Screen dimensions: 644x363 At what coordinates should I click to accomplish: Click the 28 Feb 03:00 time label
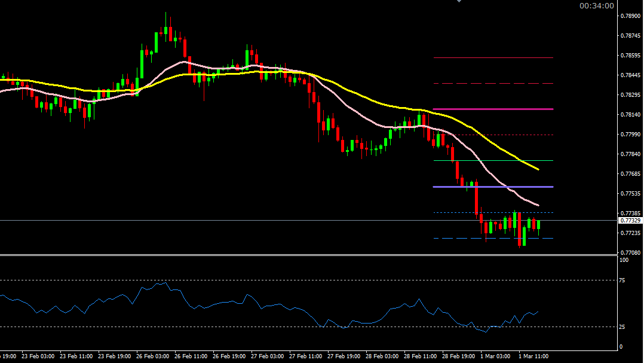pos(382,356)
